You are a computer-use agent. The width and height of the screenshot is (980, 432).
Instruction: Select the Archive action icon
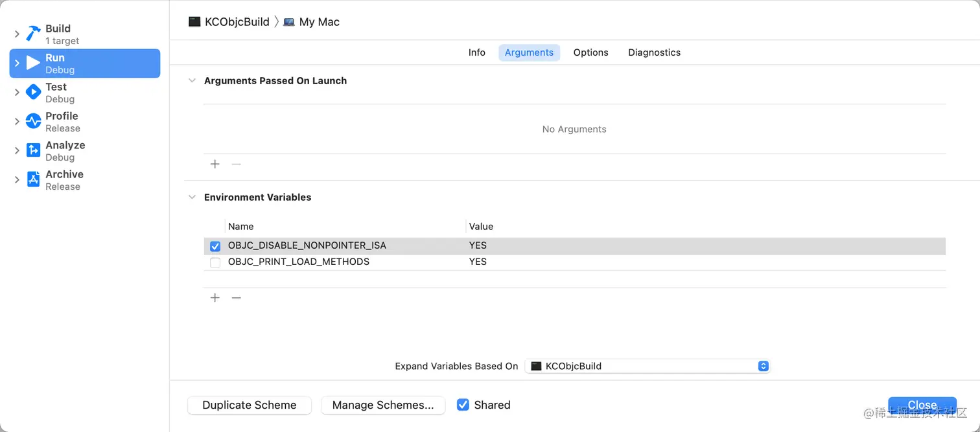[x=33, y=179]
